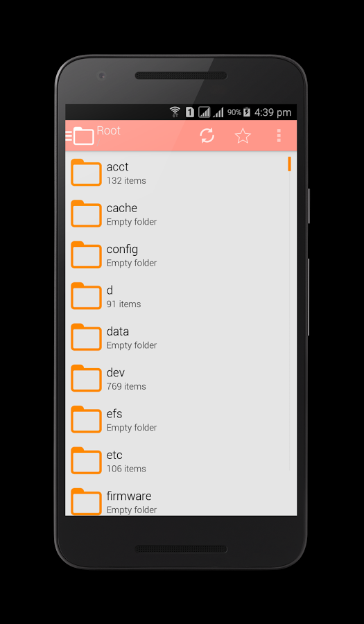Open the etc folder icon

(86, 460)
